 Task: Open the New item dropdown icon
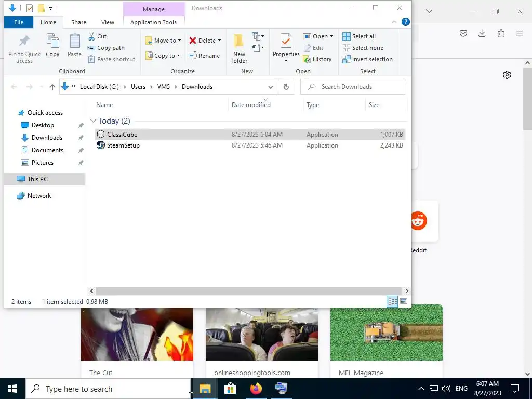coord(258,36)
